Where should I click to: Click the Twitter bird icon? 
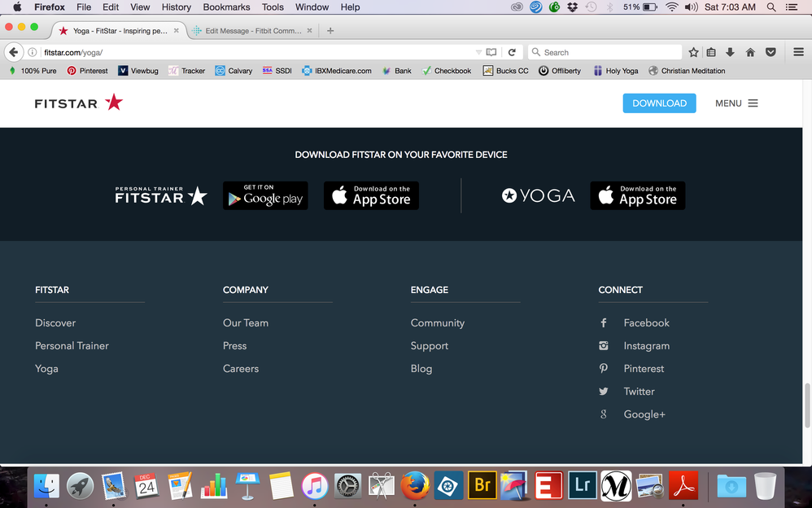coord(603,392)
